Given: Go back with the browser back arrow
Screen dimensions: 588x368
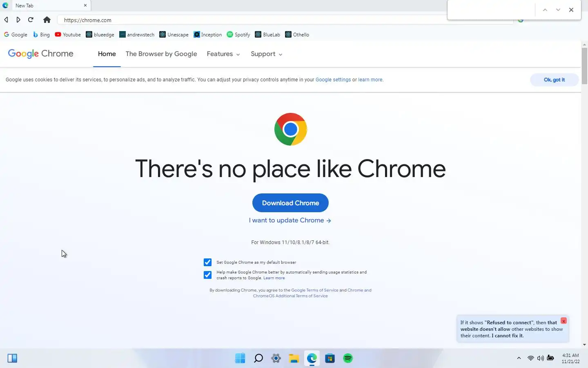Looking at the screenshot, I should pos(6,20).
